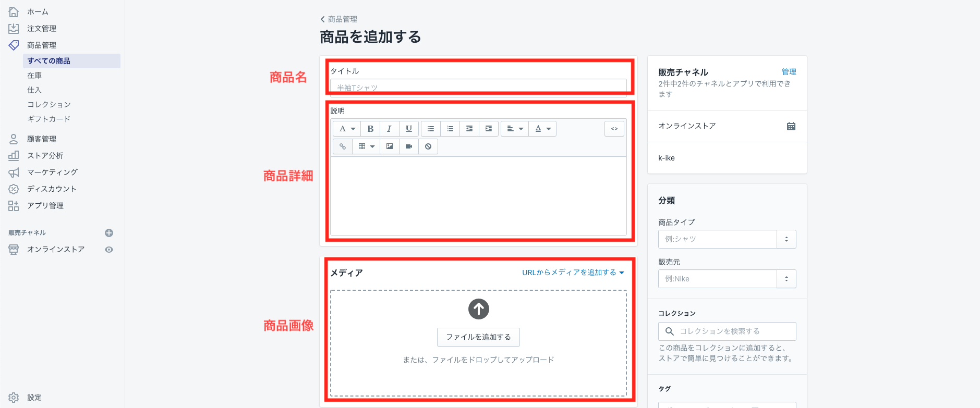Open online store availability calendar icon
The width and height of the screenshot is (980, 408).
coord(791,126)
